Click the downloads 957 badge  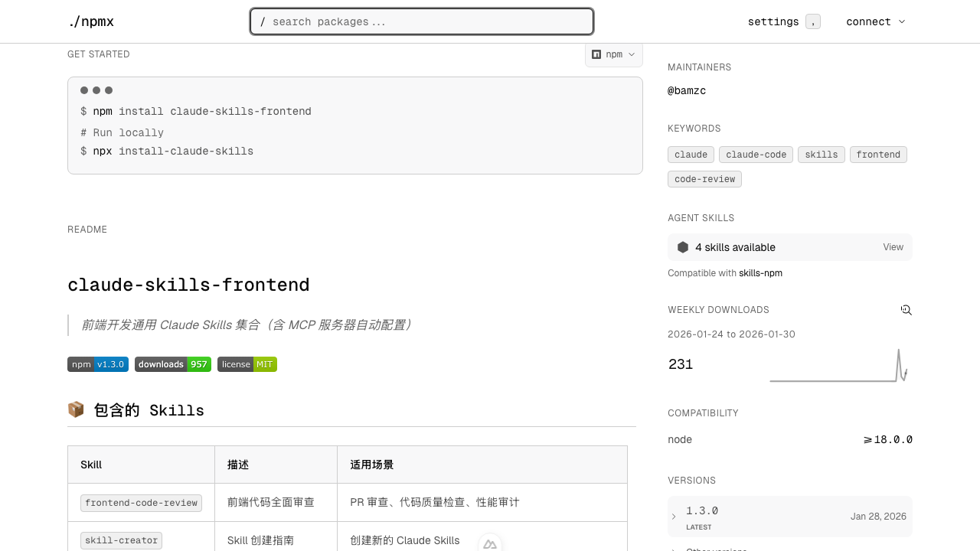pyautogui.click(x=173, y=364)
